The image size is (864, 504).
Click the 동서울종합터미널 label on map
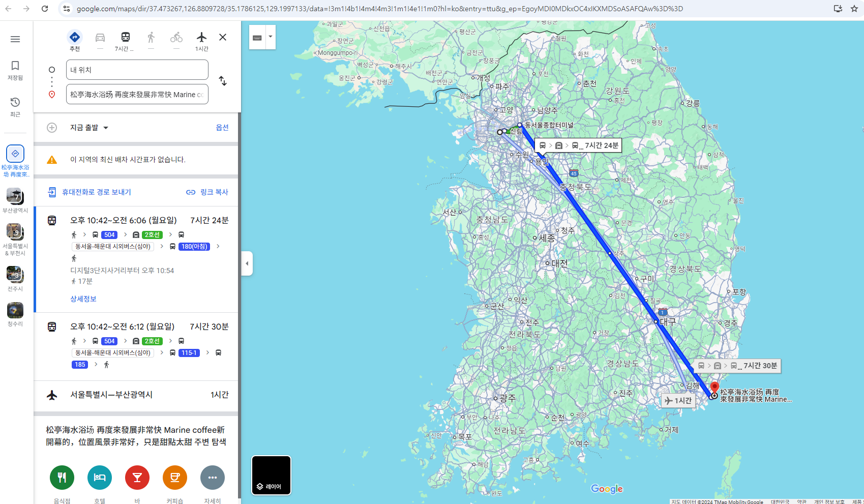coord(549,125)
